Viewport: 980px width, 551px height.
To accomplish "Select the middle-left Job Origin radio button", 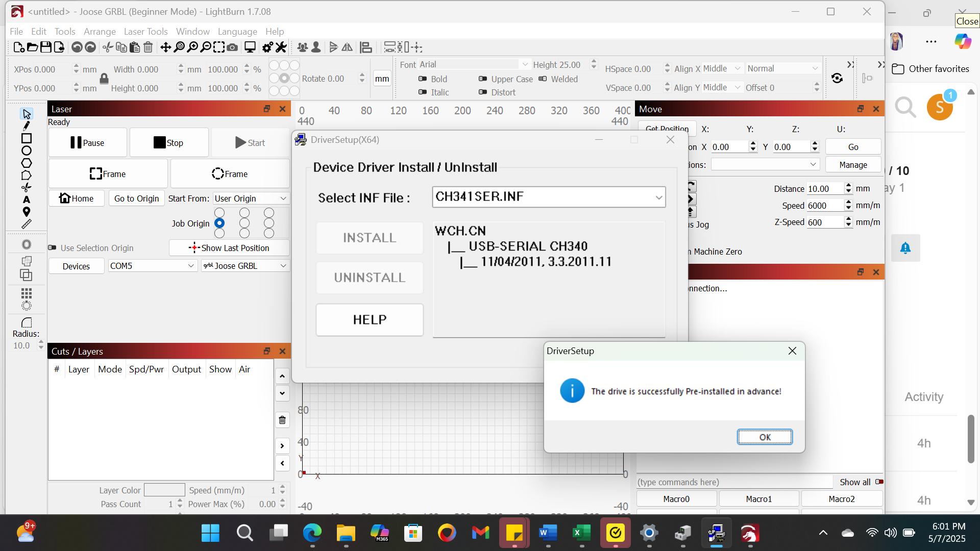I will [219, 223].
